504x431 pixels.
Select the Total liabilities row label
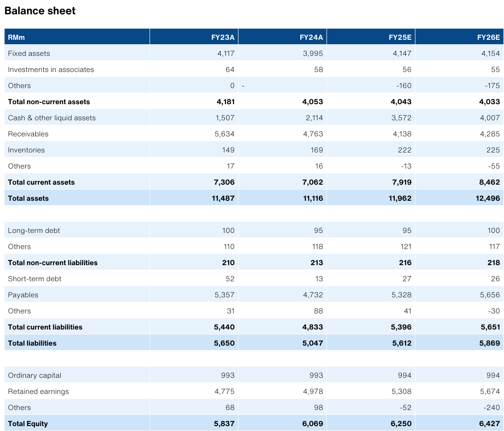pyautogui.click(x=32, y=343)
